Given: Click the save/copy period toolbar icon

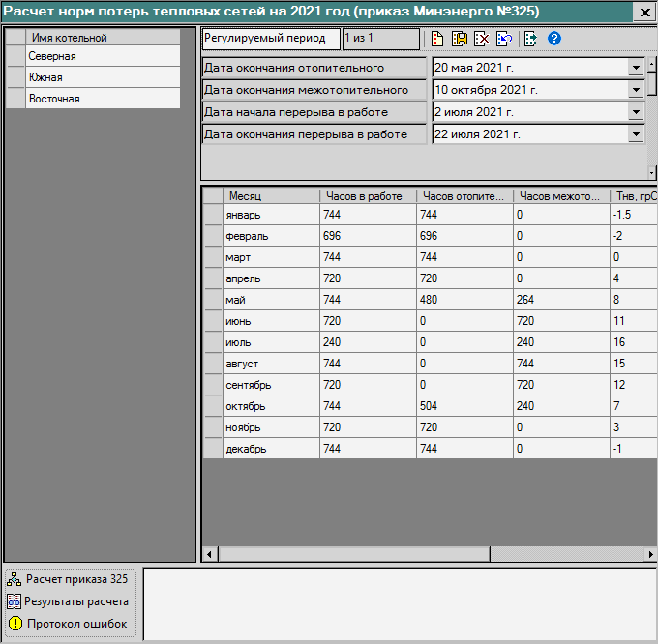Looking at the screenshot, I should pyautogui.click(x=460, y=40).
